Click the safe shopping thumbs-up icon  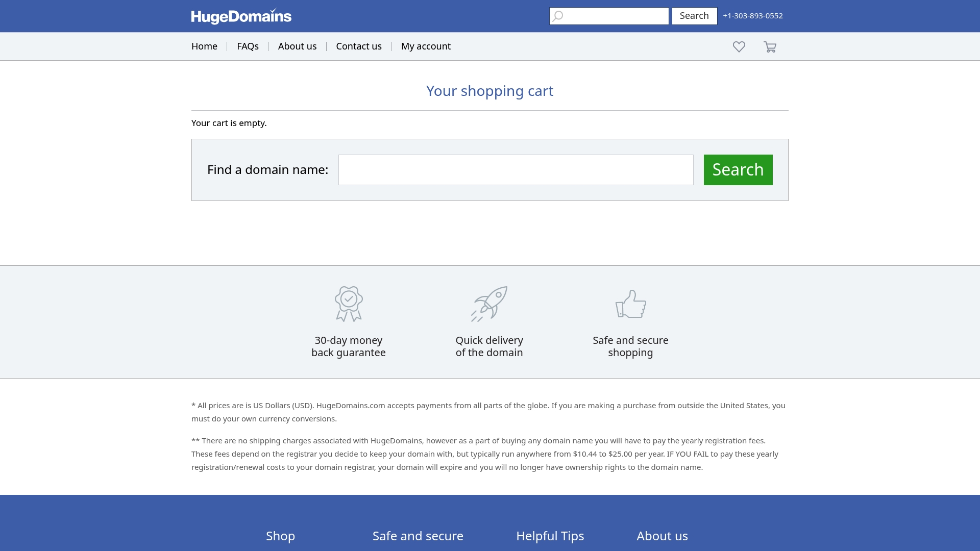[630, 304]
